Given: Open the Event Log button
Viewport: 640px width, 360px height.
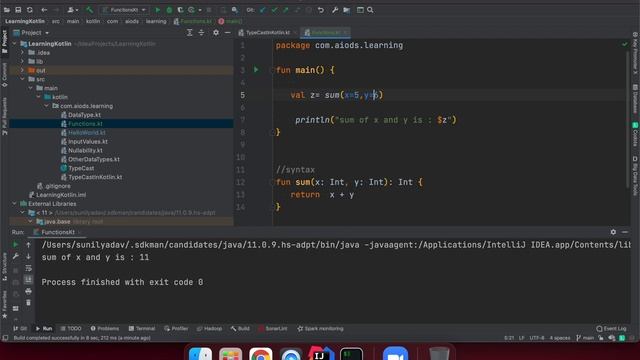Looking at the screenshot, I should click(611, 329).
